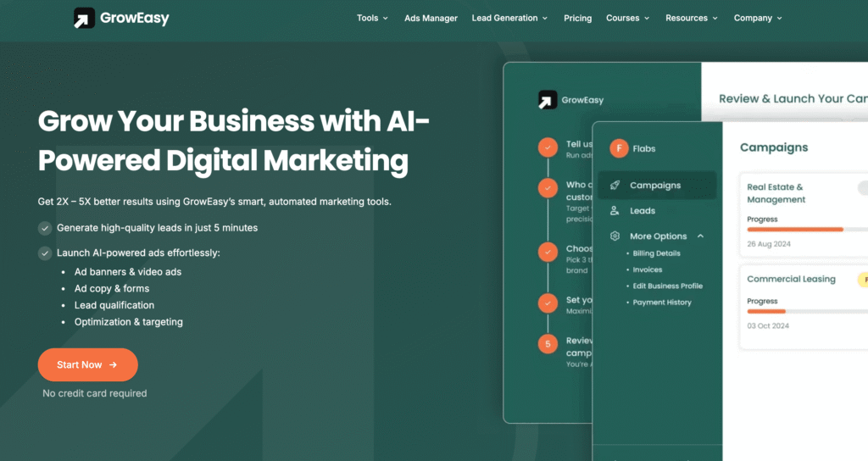The height and width of the screenshot is (461, 868).
Task: Click the gear icon beside More Options
Action: pos(615,236)
